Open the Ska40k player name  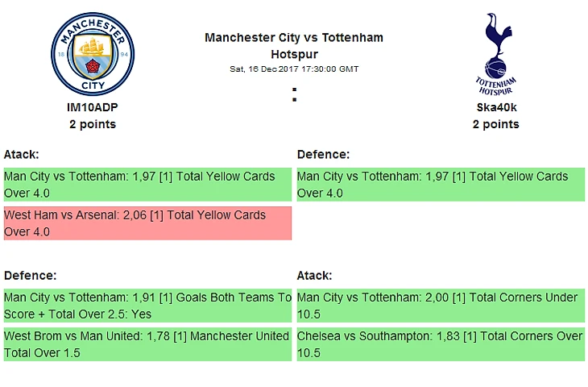[495, 106]
